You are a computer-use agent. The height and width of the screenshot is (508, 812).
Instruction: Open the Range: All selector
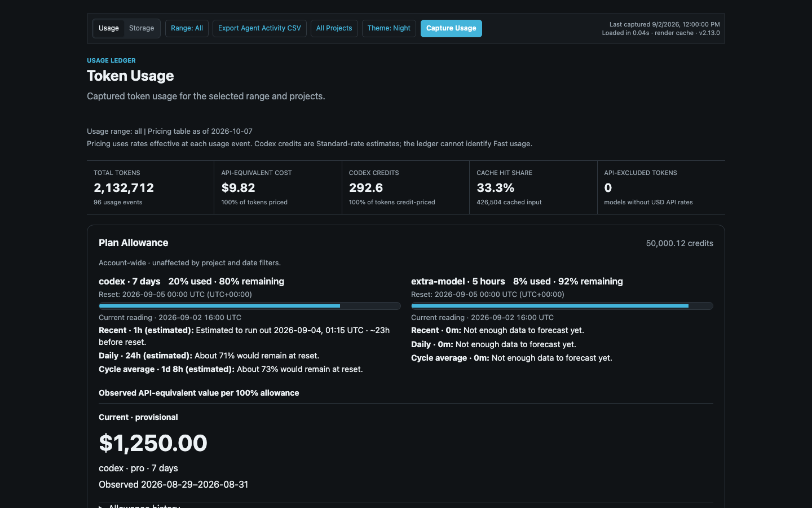pyautogui.click(x=187, y=28)
